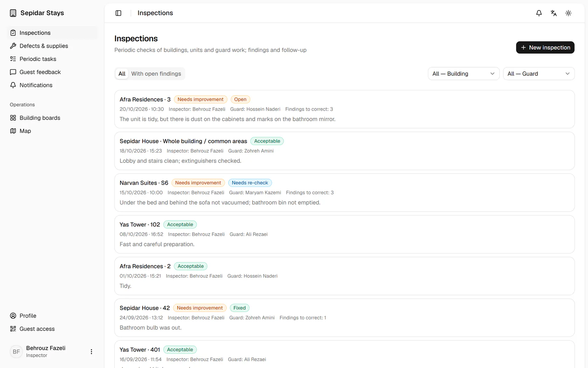588x368 pixels.
Task: Click the Inspections header breadcrumb title
Action: pos(155,13)
